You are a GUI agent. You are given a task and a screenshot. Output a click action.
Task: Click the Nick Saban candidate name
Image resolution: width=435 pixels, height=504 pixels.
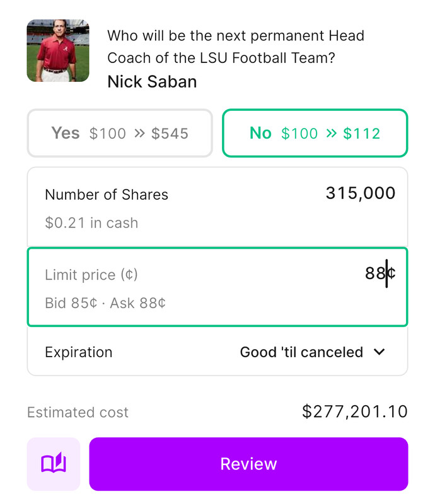(x=152, y=82)
